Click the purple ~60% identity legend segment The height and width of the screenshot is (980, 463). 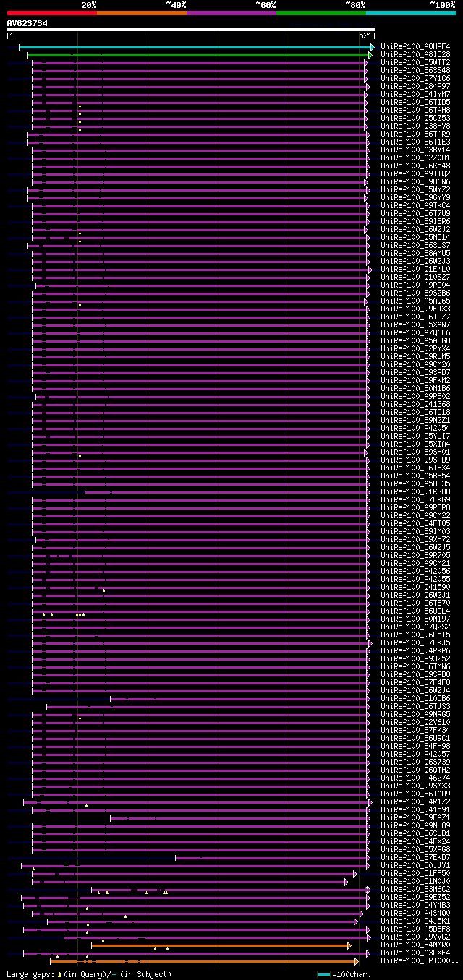[231, 13]
